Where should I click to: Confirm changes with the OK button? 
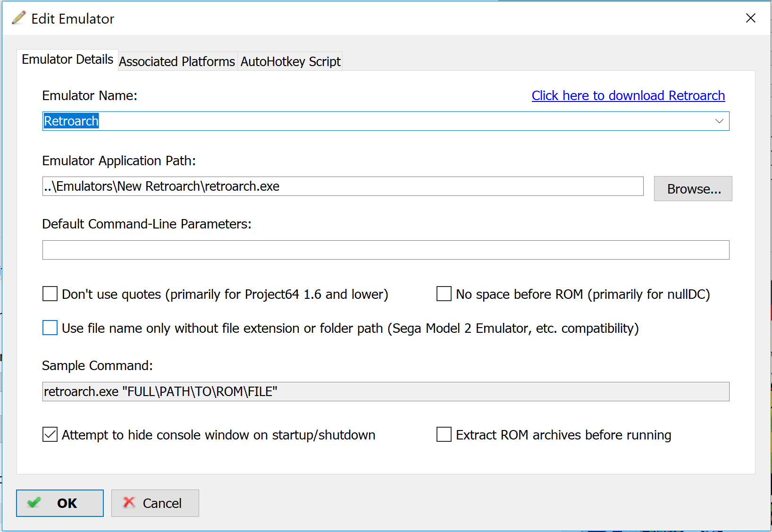tap(60, 503)
